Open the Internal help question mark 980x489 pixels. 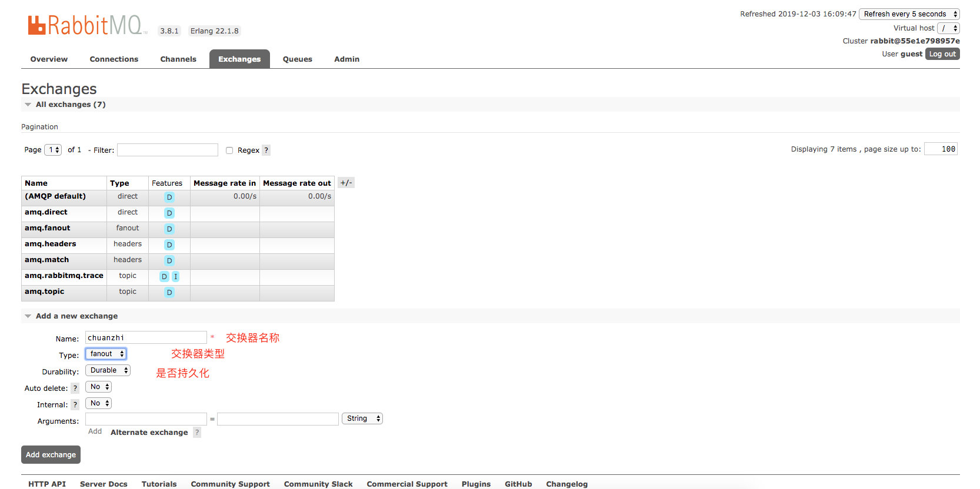coord(75,404)
